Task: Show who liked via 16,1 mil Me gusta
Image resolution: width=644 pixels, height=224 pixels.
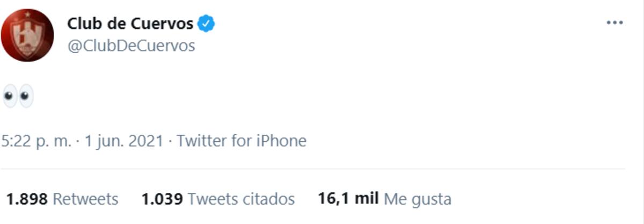Action: 384,199
